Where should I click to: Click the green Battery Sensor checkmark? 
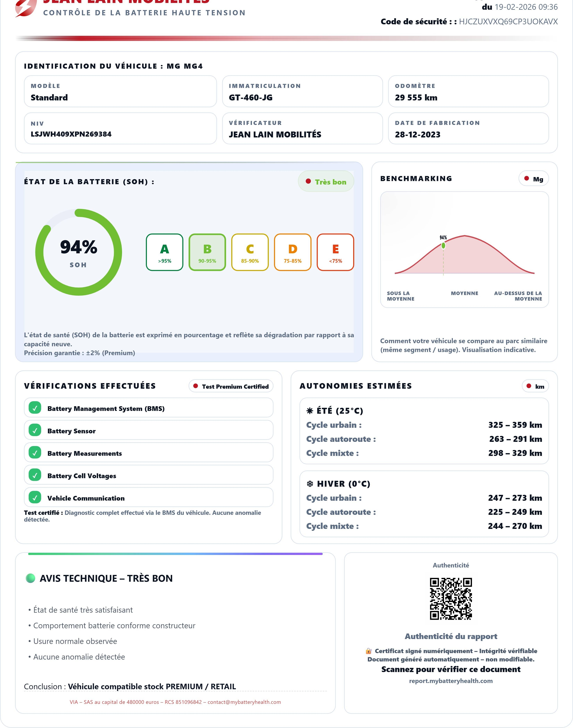35,430
